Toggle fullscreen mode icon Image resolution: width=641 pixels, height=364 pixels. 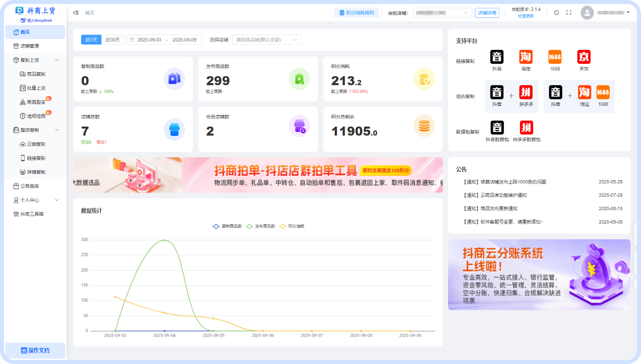(568, 13)
